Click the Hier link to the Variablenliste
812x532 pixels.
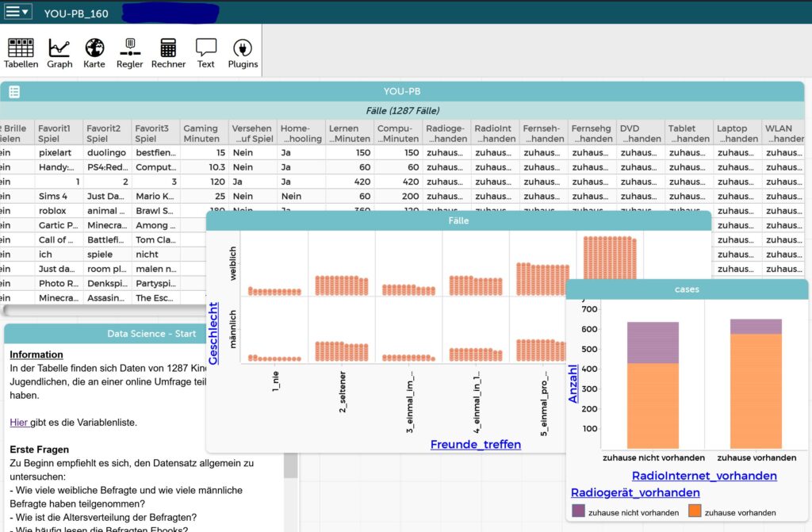(x=19, y=423)
